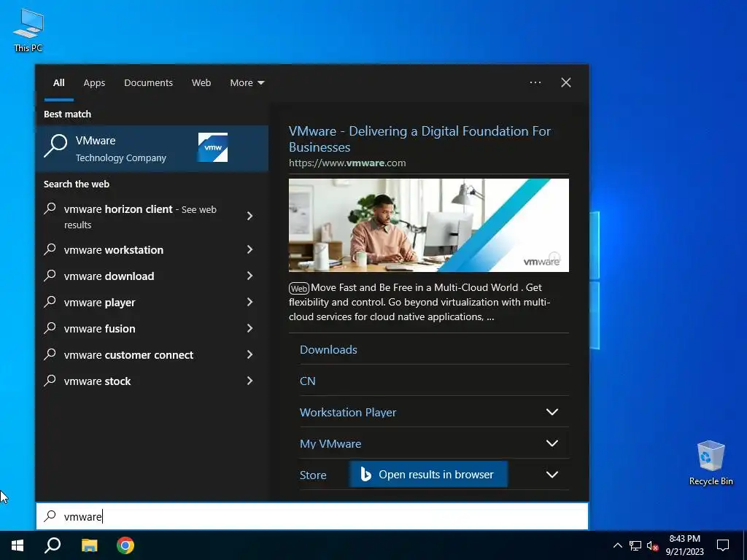
Task: Choose the vmware download suggestion
Action: point(109,276)
